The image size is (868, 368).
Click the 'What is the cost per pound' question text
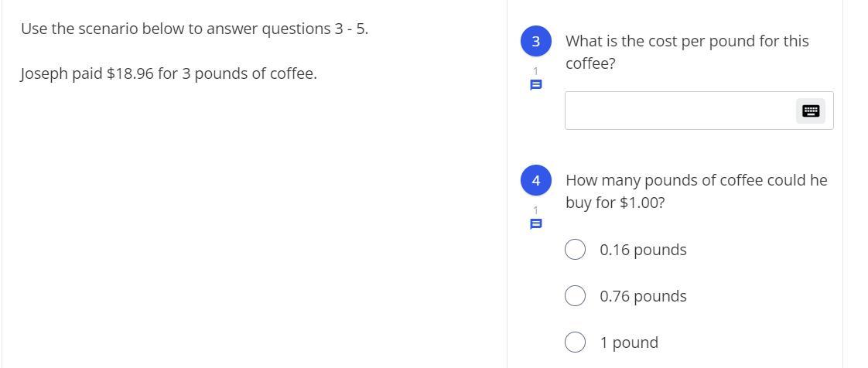click(x=687, y=41)
